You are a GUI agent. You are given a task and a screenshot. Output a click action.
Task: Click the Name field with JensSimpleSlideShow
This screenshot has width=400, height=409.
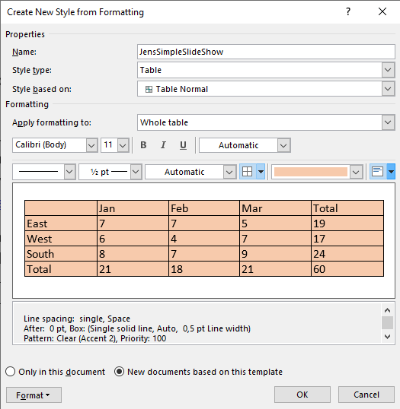click(266, 52)
